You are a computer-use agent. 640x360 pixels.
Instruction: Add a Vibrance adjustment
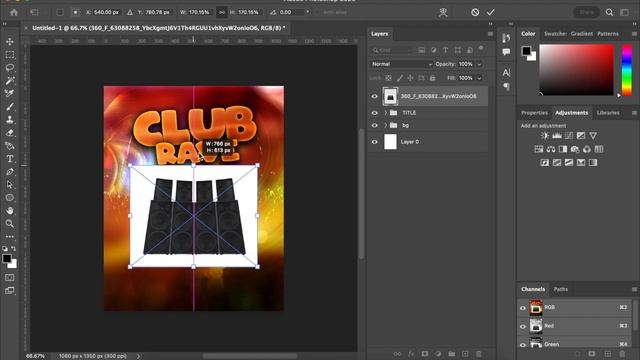pos(593,136)
